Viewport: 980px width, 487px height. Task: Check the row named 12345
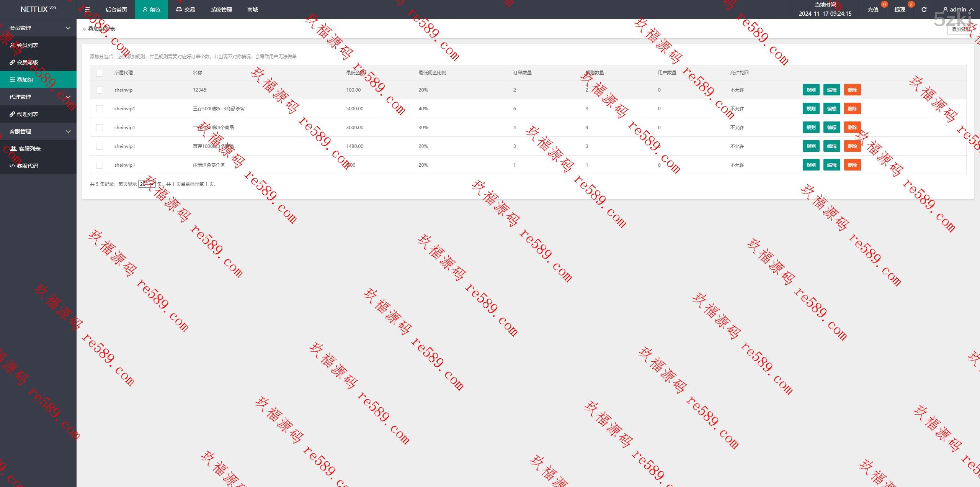coord(100,90)
